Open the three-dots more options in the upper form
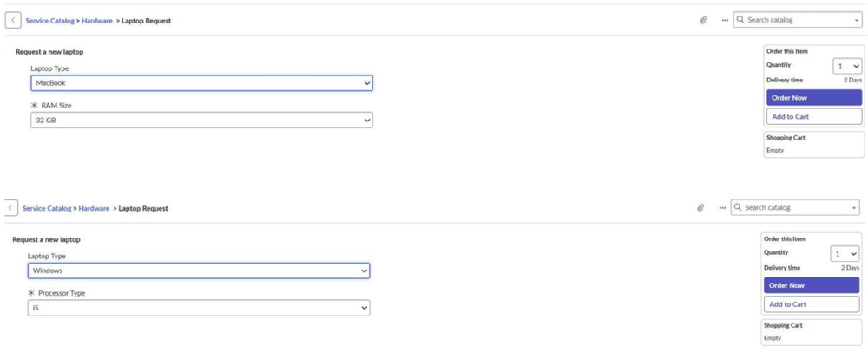 tap(725, 20)
